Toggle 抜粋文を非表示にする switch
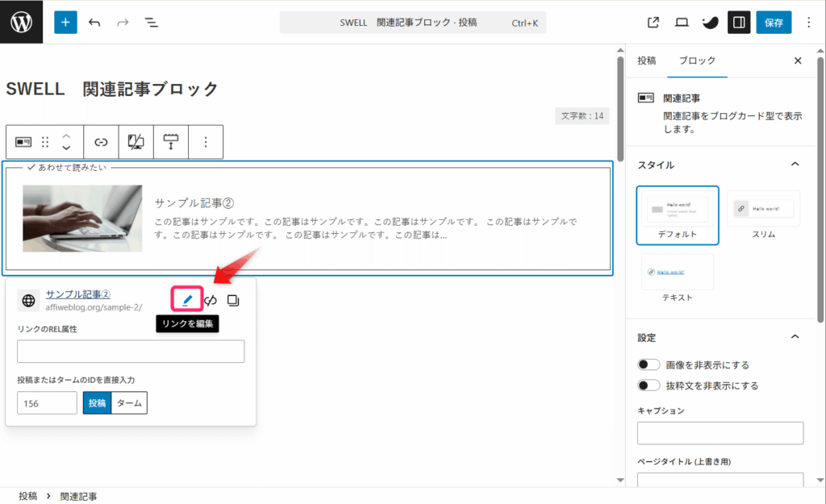The image size is (826, 504). tap(648, 385)
